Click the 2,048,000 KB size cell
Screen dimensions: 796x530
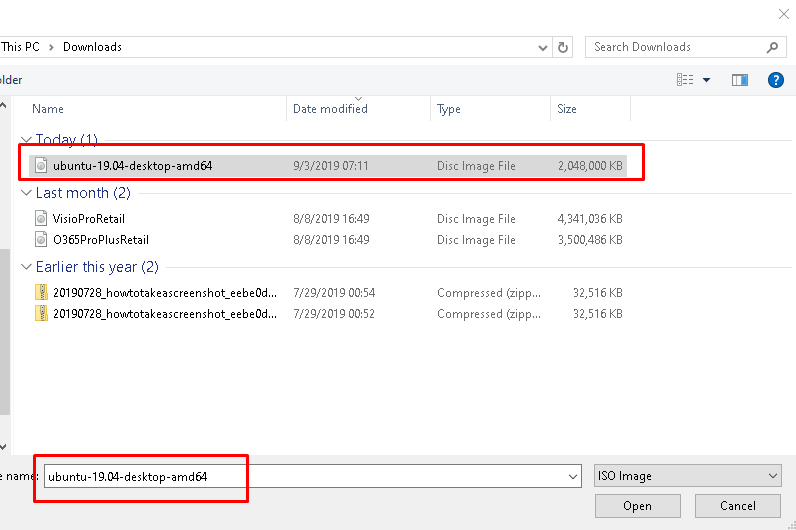[590, 165]
